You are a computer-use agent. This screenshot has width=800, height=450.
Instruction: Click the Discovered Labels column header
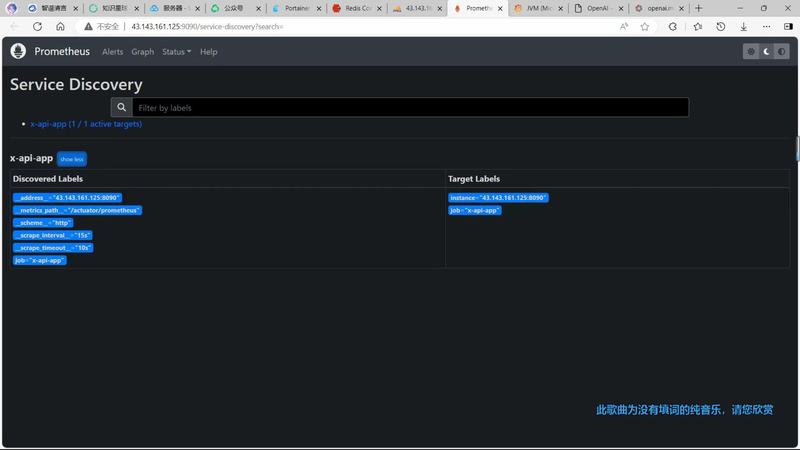[x=48, y=179]
